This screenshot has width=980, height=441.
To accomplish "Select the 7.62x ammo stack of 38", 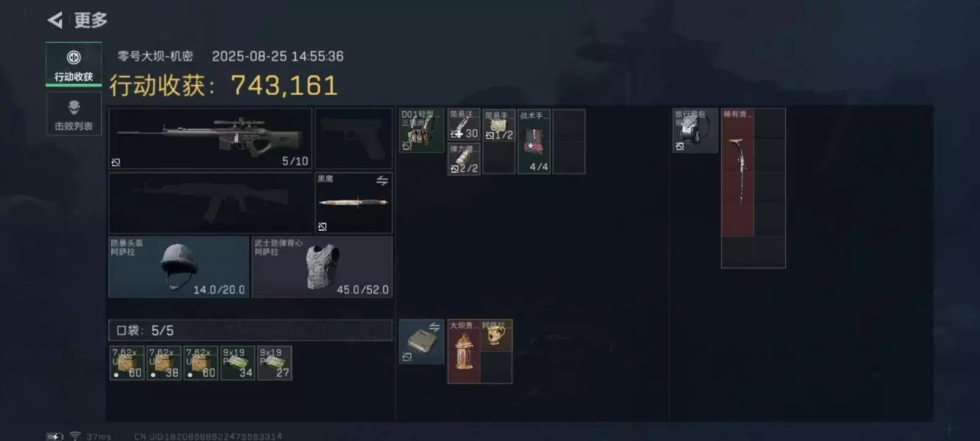I will tap(164, 363).
